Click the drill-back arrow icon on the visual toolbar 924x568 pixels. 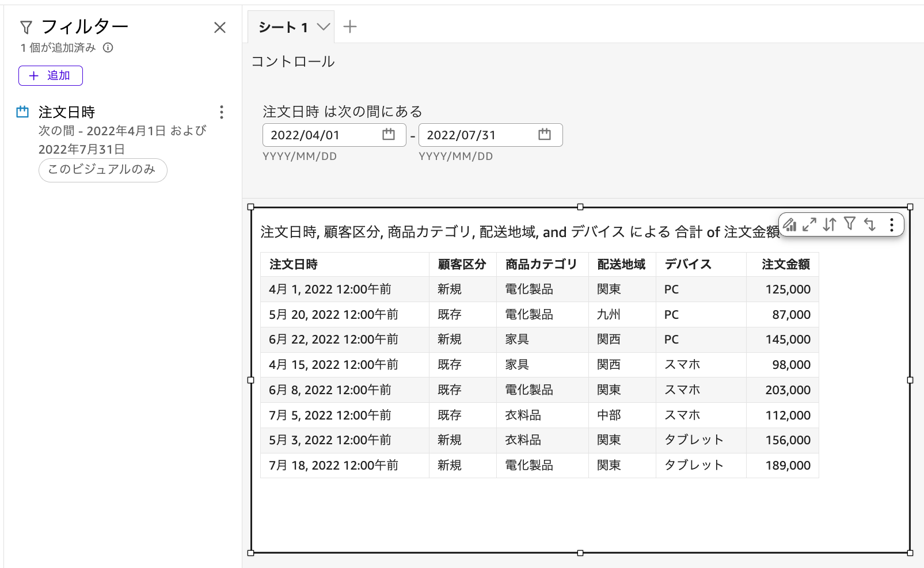point(870,225)
